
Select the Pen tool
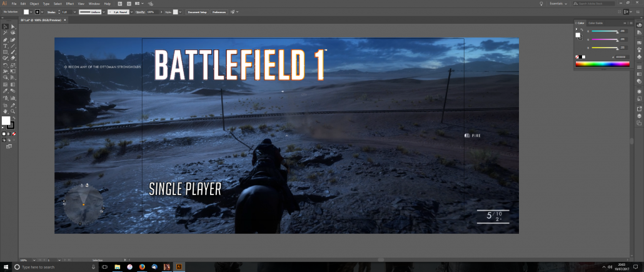coord(6,40)
